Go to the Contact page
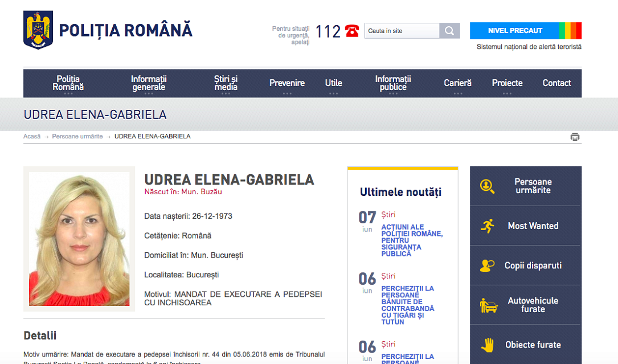This screenshot has width=618, height=364. [556, 83]
